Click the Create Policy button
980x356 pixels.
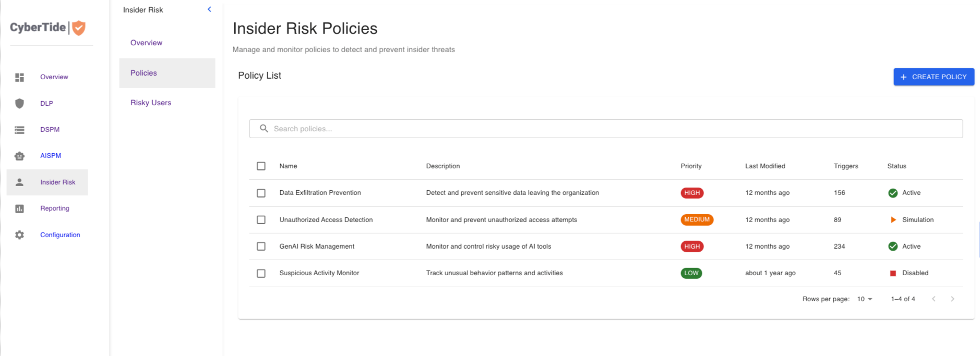coord(934,77)
